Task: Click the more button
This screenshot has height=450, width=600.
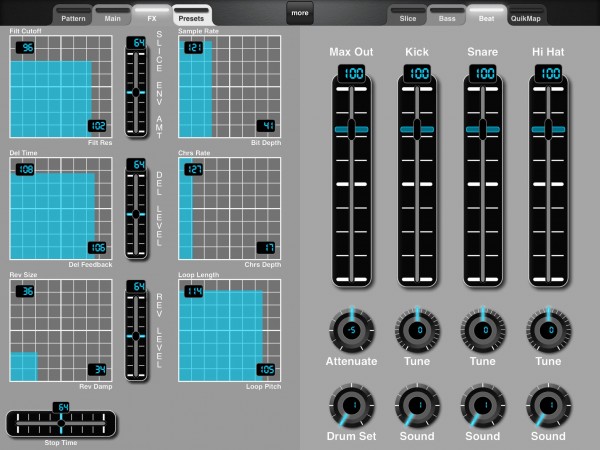Action: (x=300, y=13)
